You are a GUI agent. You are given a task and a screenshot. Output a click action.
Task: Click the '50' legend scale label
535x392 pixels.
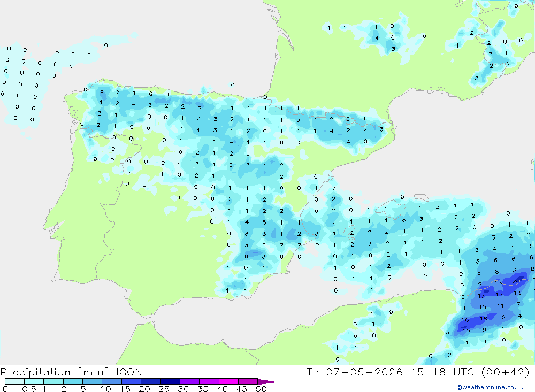pos(261,389)
